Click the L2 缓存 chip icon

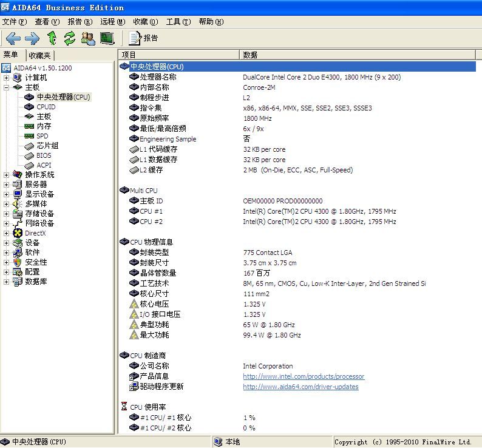point(134,170)
